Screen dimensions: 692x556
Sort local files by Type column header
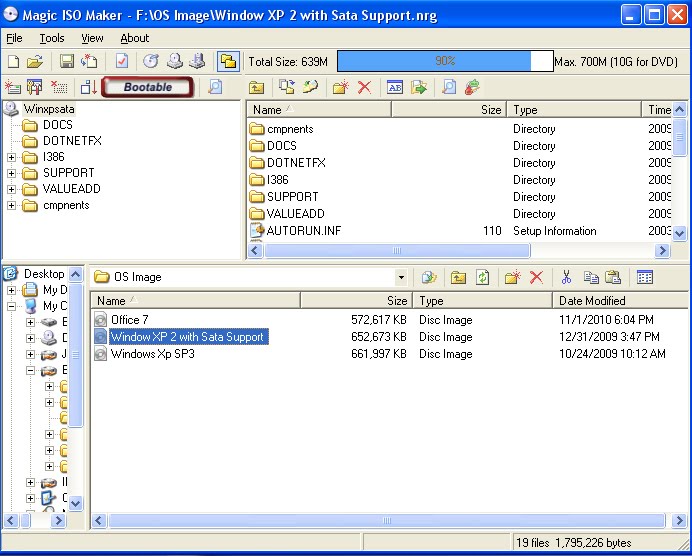[482, 301]
